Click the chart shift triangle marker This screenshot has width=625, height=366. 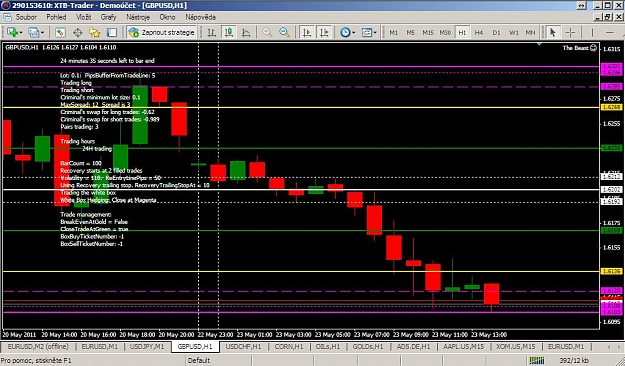(539, 44)
